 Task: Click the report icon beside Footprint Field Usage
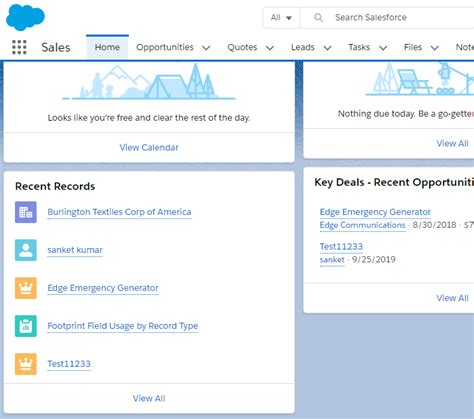(x=26, y=326)
